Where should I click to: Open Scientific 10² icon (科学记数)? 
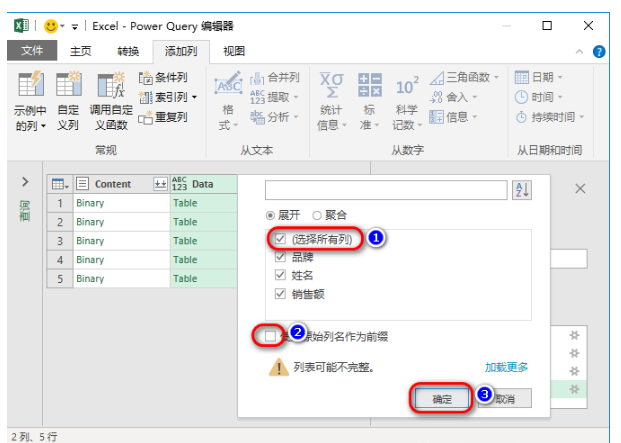point(407,86)
